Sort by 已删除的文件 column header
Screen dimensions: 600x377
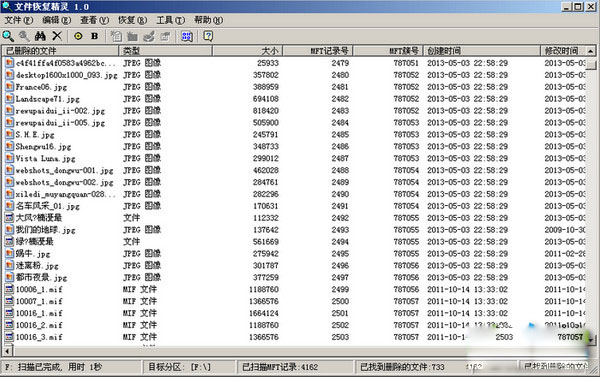(60, 51)
